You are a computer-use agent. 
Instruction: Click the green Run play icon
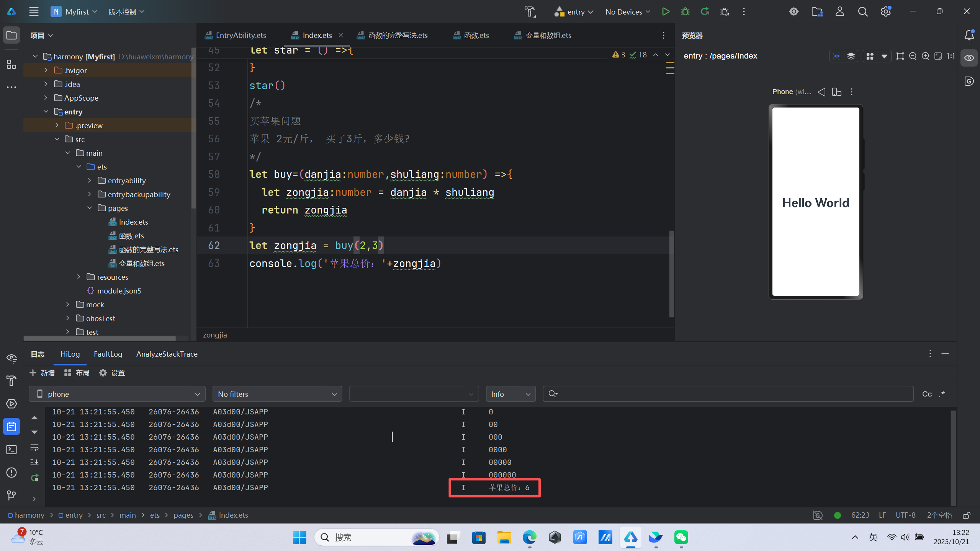(666, 11)
